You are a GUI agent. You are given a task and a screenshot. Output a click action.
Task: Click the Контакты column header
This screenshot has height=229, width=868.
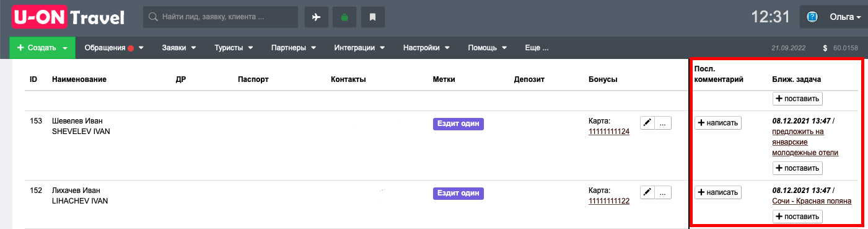(x=348, y=79)
